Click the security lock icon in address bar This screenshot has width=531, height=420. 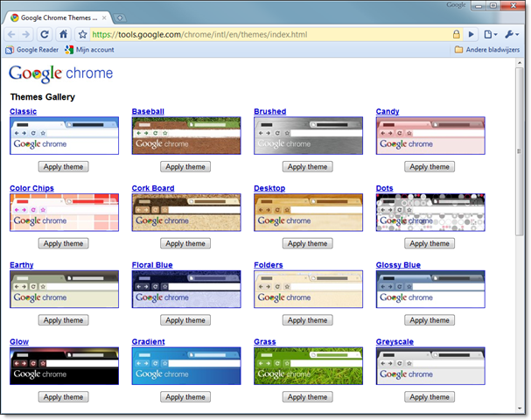point(456,34)
